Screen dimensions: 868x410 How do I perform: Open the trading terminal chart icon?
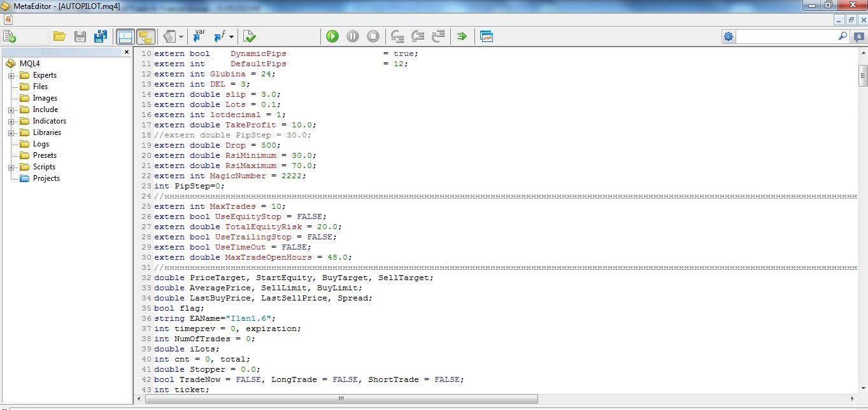[487, 36]
